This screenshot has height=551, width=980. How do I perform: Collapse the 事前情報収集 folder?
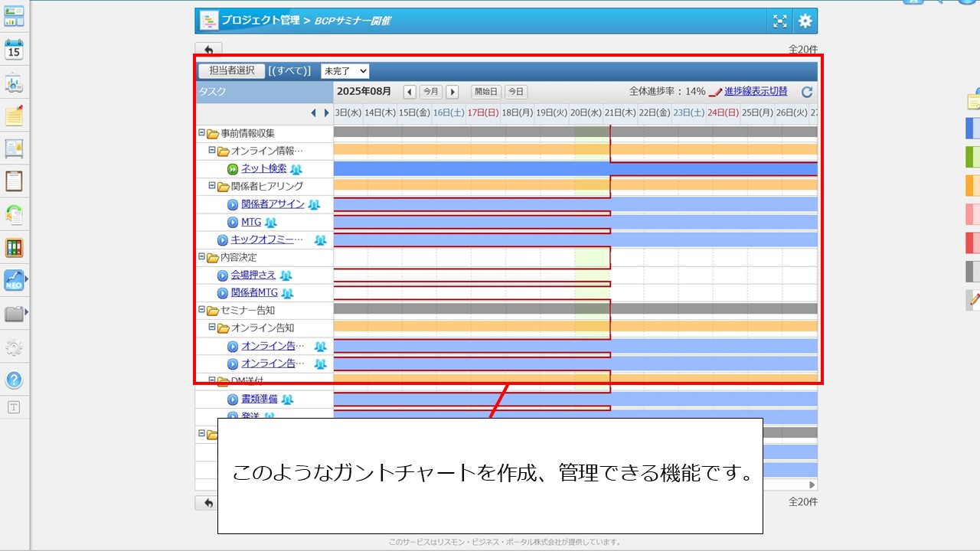pos(201,132)
